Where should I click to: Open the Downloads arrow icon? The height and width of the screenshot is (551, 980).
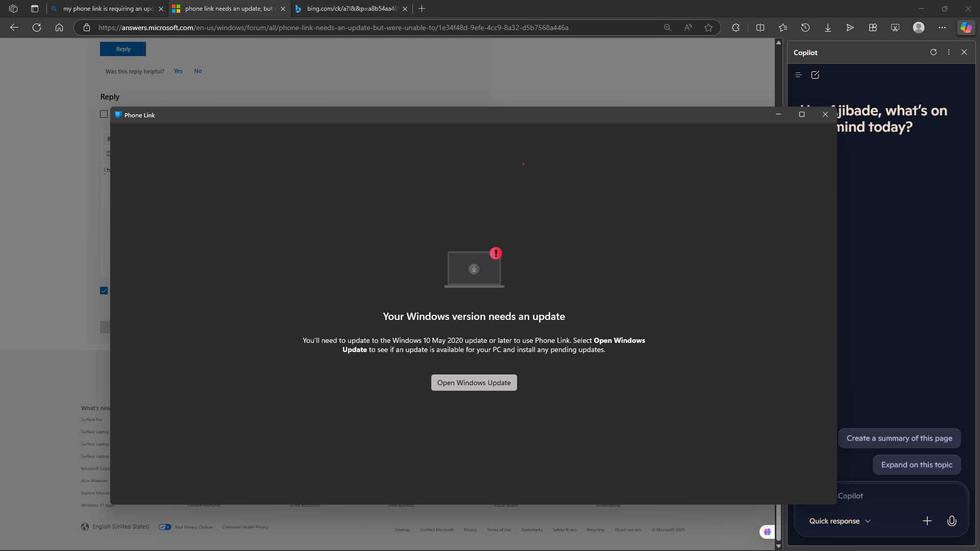(x=828, y=28)
